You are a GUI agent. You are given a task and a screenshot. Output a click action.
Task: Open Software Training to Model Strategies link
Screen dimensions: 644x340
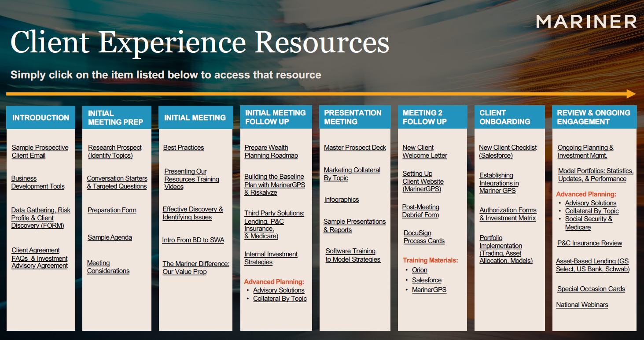point(353,255)
